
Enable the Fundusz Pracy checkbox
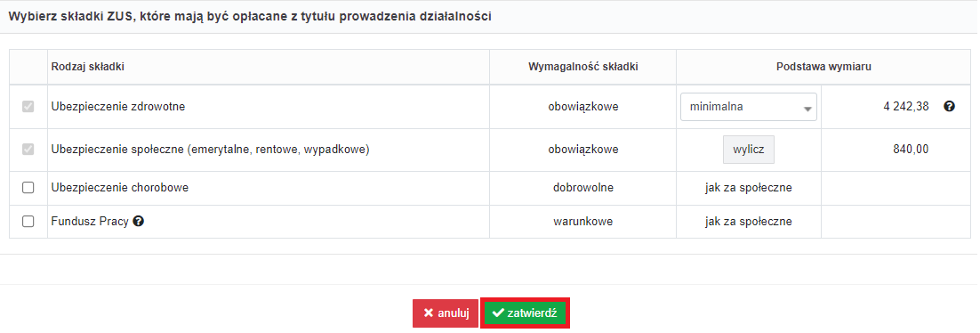pos(28,222)
